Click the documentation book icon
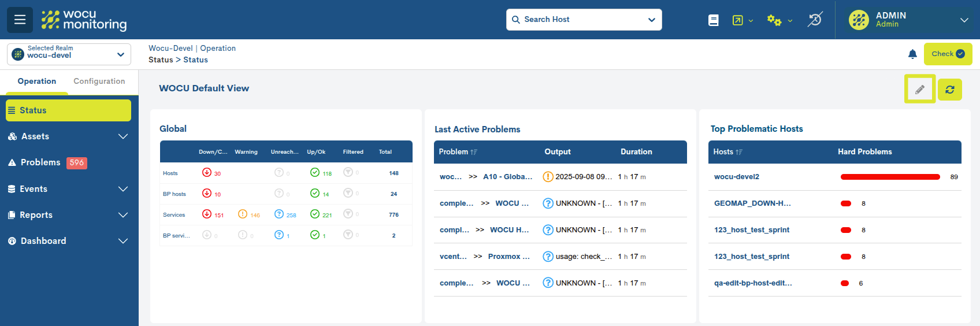The image size is (980, 326). (714, 20)
